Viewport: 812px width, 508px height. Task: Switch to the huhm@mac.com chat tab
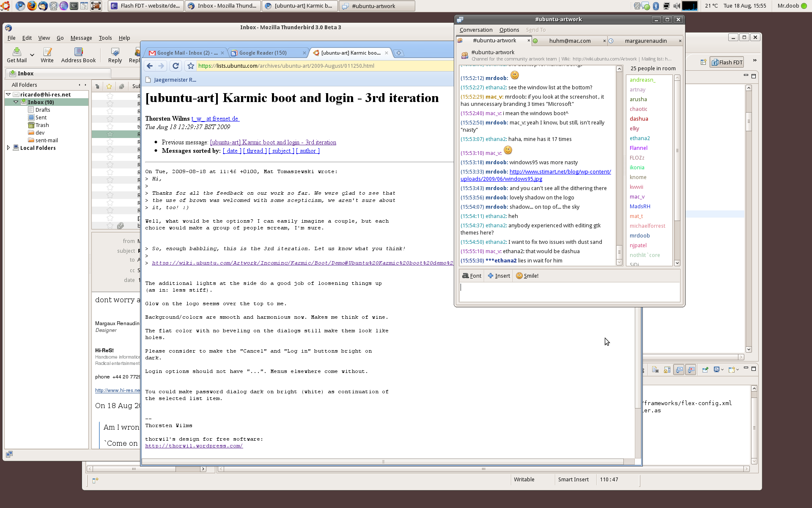coord(569,41)
